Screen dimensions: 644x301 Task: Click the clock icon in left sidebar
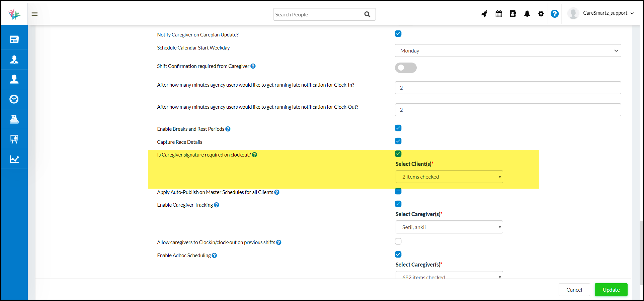[14, 99]
